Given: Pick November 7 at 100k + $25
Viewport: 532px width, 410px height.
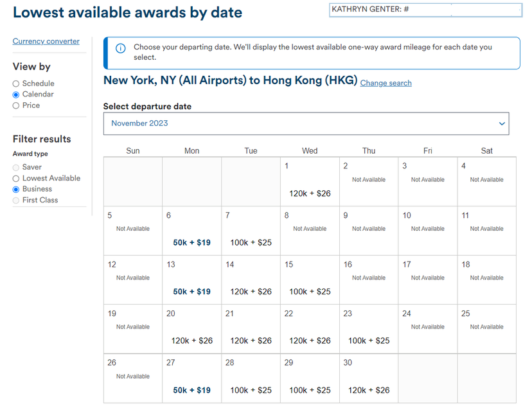Looking at the screenshot, I should tap(251, 231).
